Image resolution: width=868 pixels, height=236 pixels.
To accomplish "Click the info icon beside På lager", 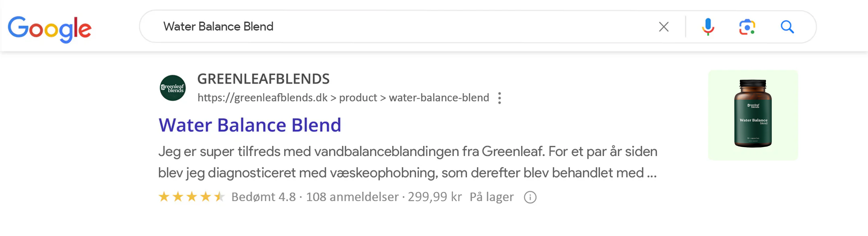I will click(530, 197).
